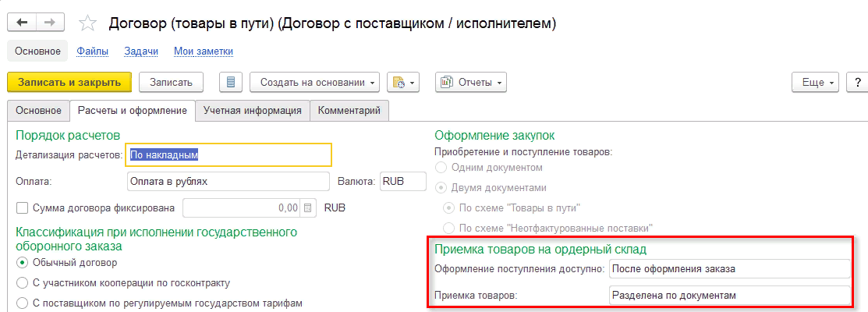Open the document list icon button
The image size is (868, 312).
coord(232,82)
